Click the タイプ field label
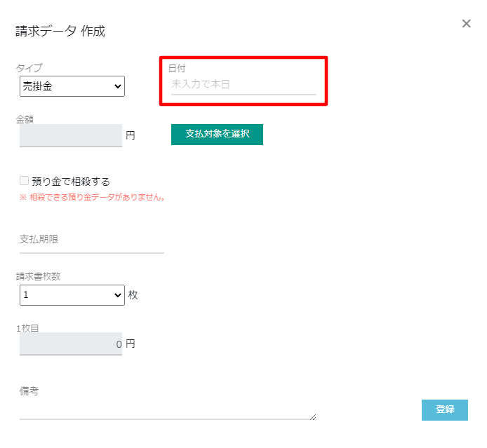 pyautogui.click(x=29, y=68)
